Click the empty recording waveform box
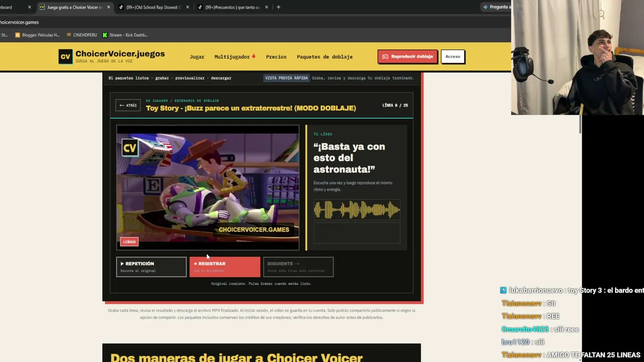Image resolution: width=644 pixels, height=362 pixels. [x=357, y=233]
